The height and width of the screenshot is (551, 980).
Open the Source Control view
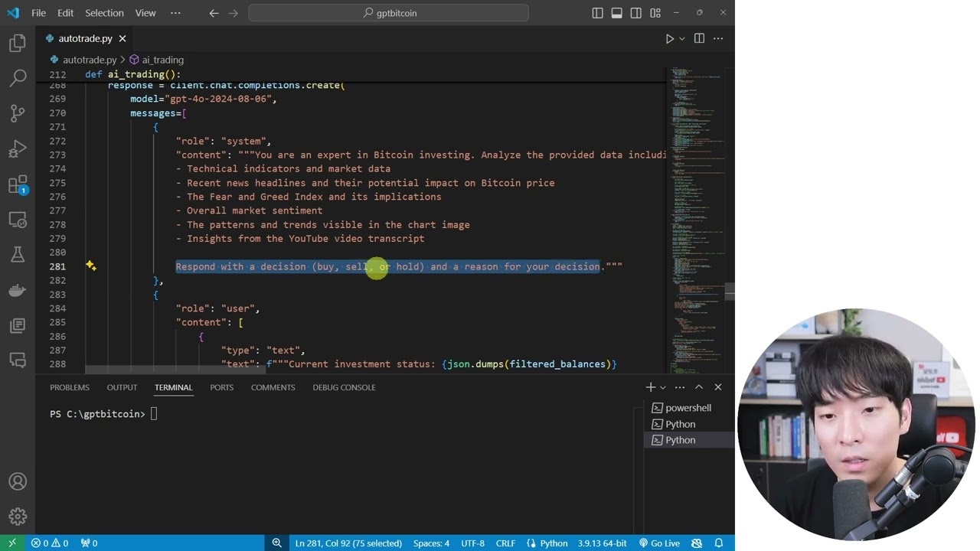18,113
